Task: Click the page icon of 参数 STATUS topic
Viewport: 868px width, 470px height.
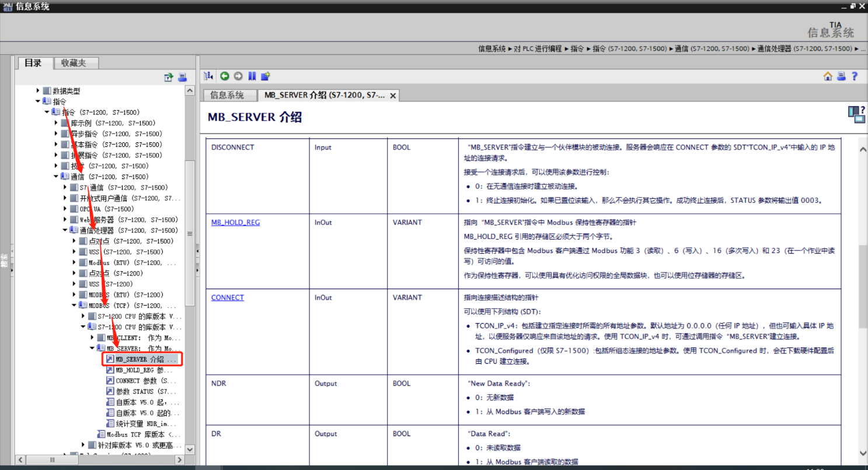Action: (110, 391)
